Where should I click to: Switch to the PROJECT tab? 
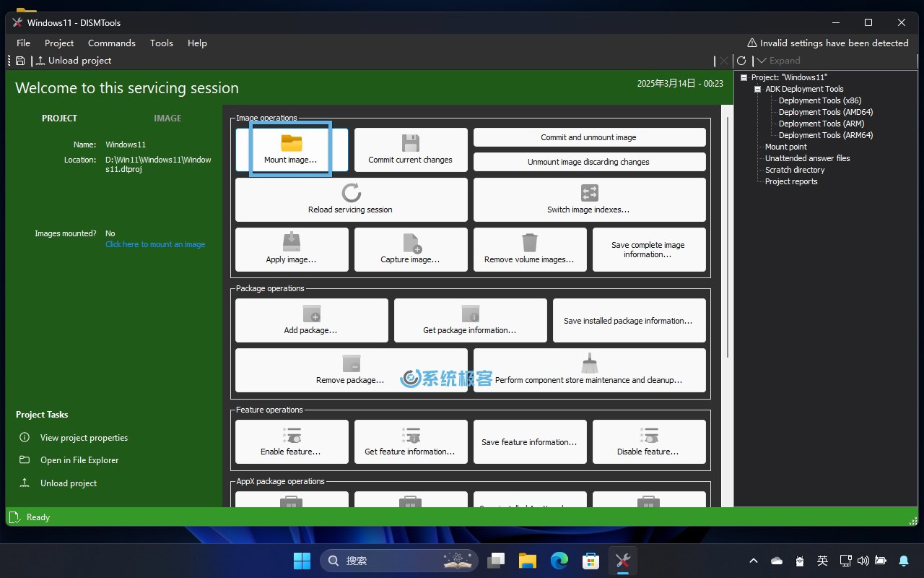click(59, 118)
